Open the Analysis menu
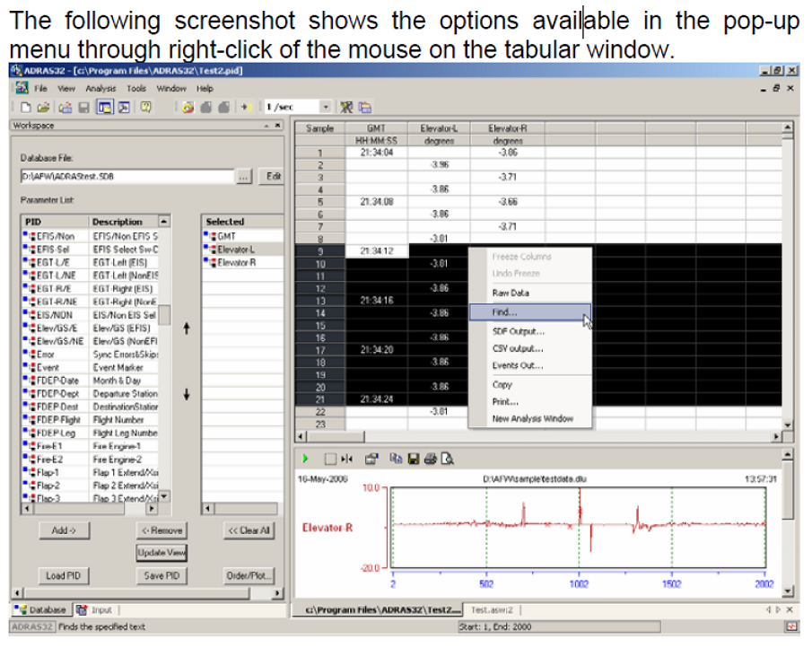 pos(100,89)
